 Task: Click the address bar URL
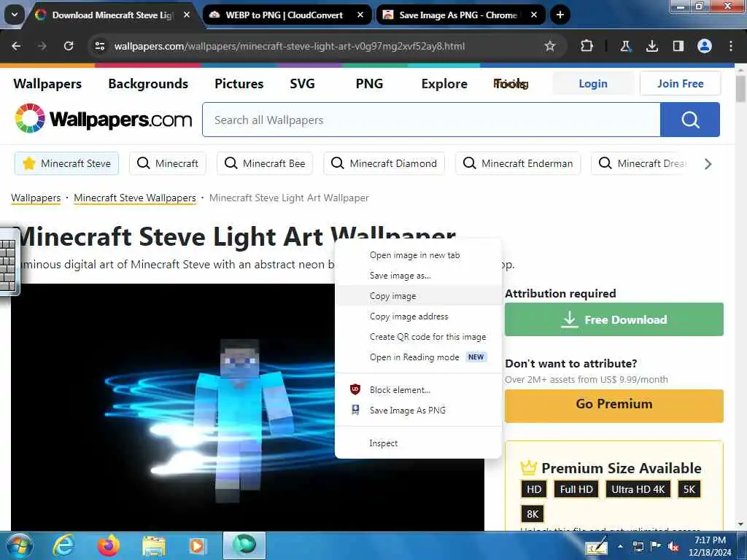(x=289, y=46)
